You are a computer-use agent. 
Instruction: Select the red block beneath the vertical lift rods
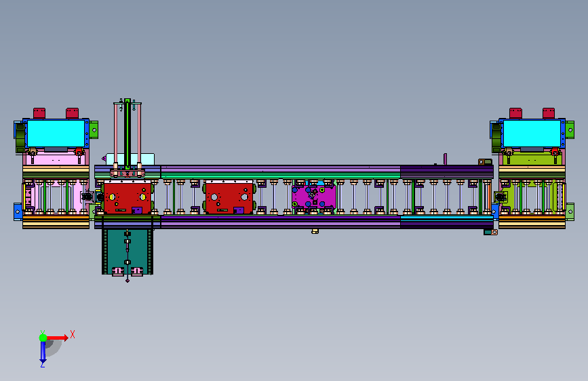(x=128, y=198)
